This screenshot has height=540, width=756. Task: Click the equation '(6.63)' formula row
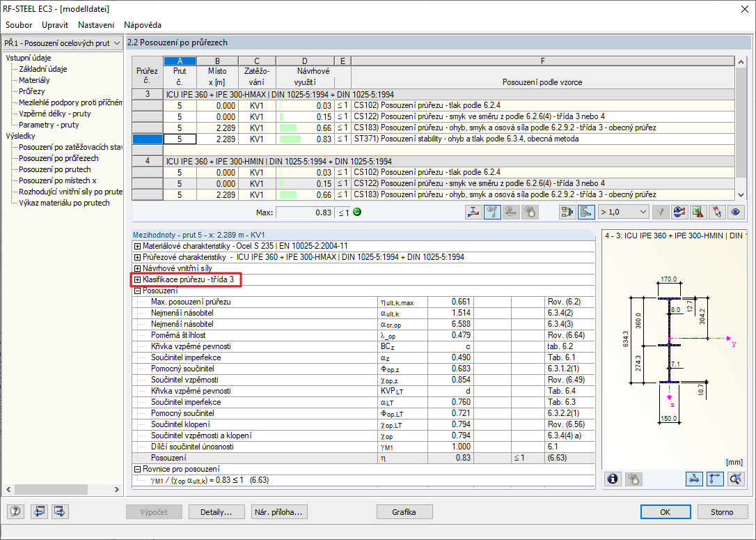[363, 480]
